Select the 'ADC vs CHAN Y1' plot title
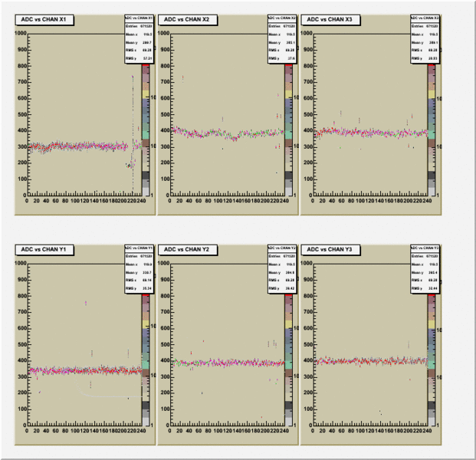The image size is (476, 460). tap(44, 250)
